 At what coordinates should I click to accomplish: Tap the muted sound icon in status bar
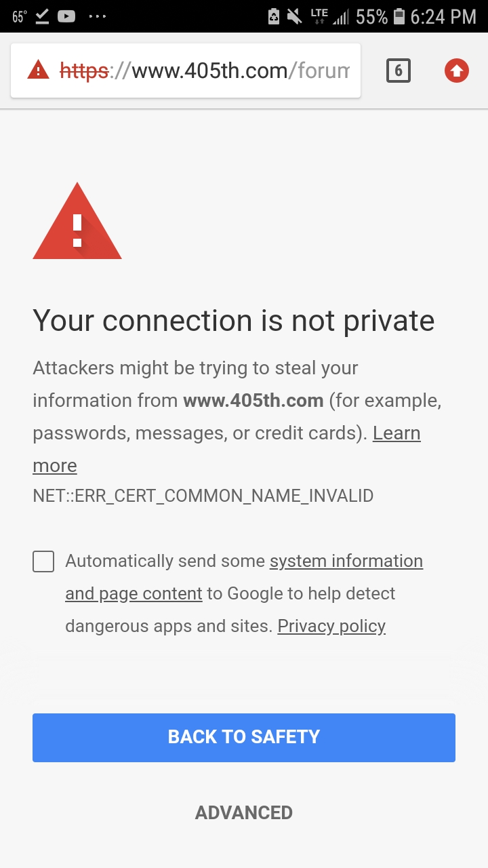(x=294, y=16)
